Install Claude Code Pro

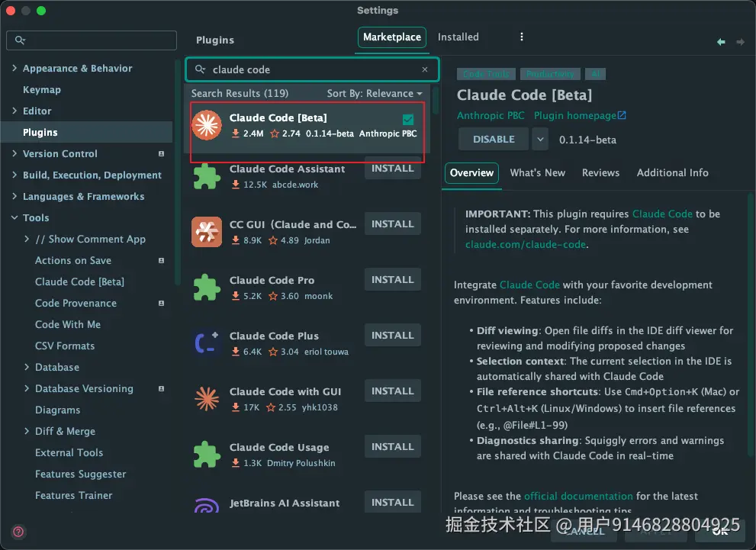tap(392, 280)
